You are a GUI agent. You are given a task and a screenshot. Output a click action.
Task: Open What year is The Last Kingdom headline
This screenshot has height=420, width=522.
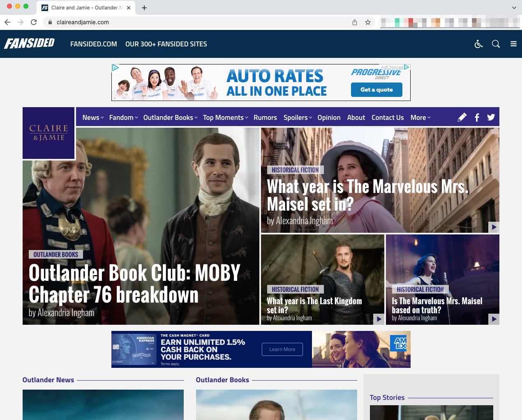tap(314, 305)
